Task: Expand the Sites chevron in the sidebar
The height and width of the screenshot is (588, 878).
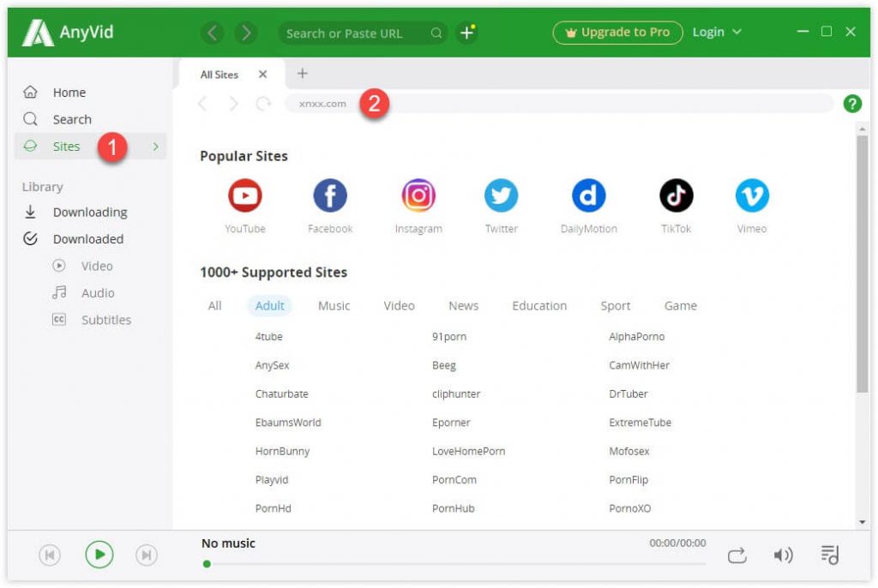Action: 156,147
